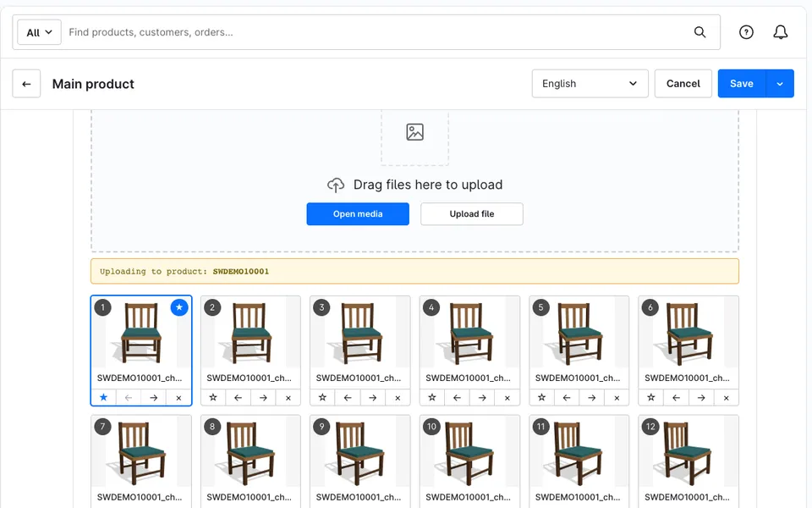Move image 6 left with arrow

click(x=677, y=398)
